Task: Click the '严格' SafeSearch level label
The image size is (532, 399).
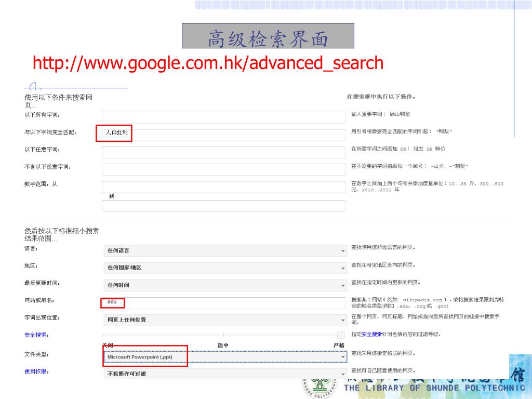Action: [x=339, y=345]
